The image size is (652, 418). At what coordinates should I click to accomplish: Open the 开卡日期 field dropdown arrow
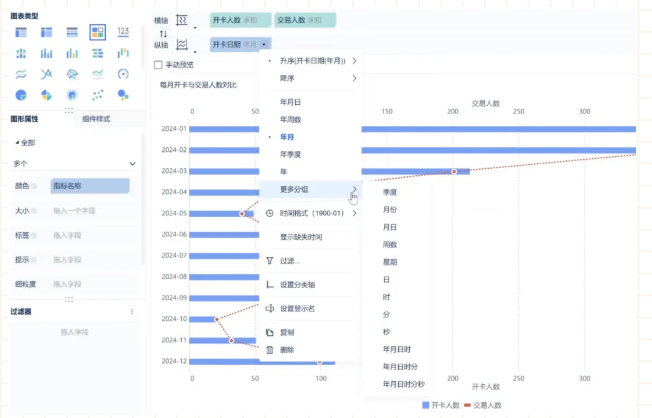tap(263, 44)
